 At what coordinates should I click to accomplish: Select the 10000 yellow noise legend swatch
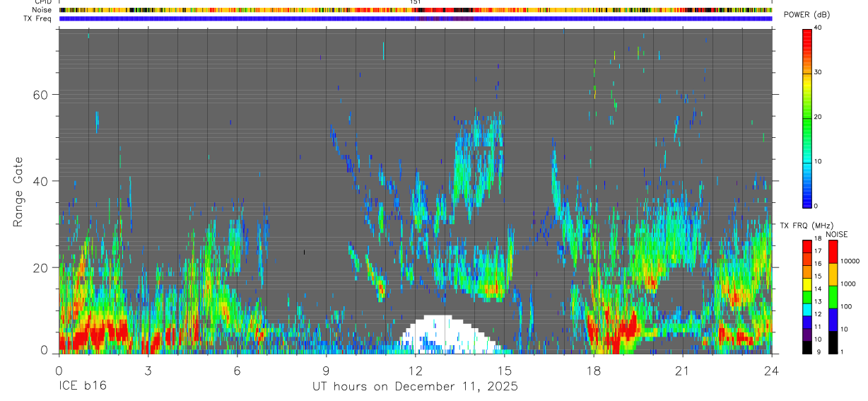(832, 274)
